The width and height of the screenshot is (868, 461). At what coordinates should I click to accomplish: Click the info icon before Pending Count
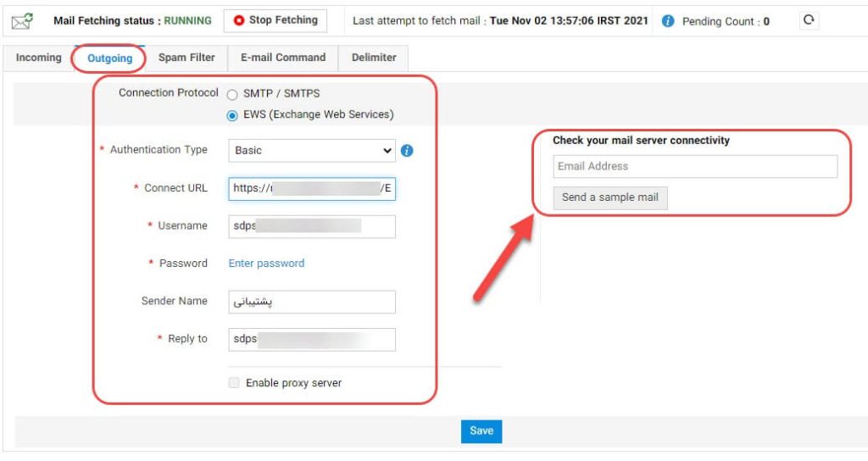[668, 21]
